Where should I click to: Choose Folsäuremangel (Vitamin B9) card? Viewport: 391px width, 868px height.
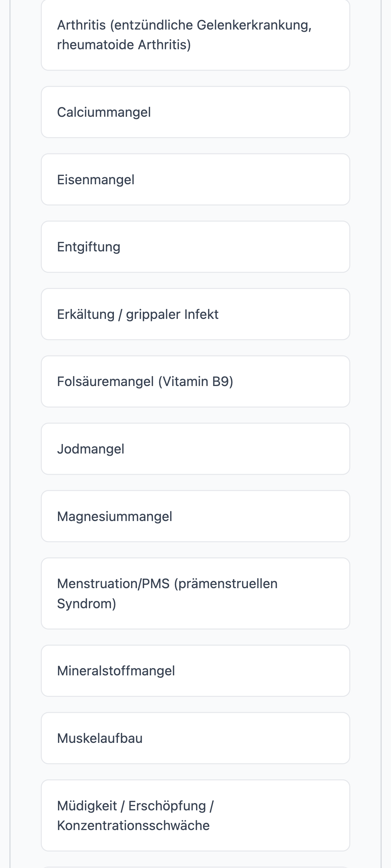(195, 381)
